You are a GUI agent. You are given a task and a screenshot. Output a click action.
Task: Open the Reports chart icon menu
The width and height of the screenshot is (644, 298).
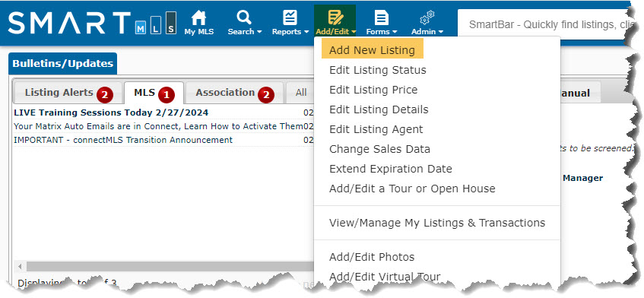(290, 18)
